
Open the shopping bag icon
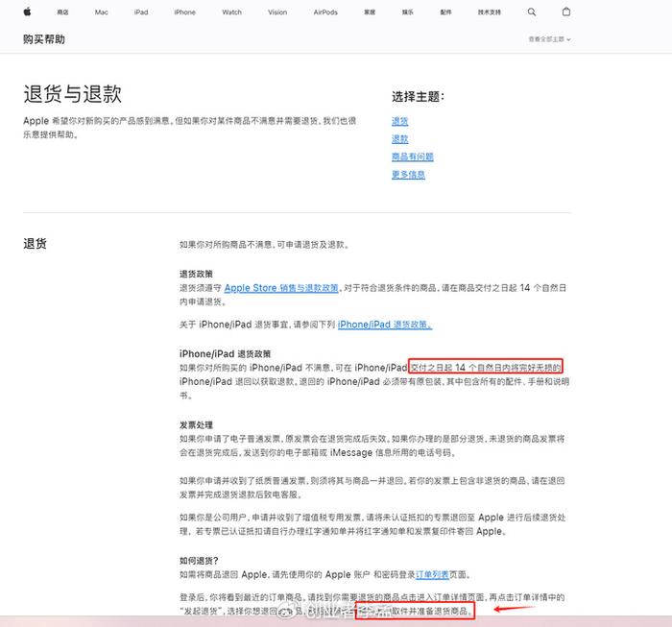point(566,12)
